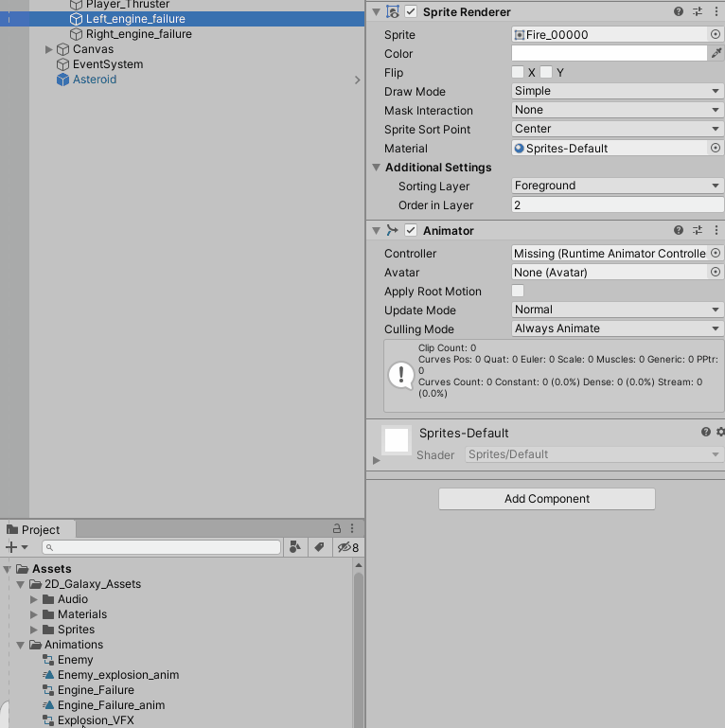Click the Color swatch field

coord(609,53)
